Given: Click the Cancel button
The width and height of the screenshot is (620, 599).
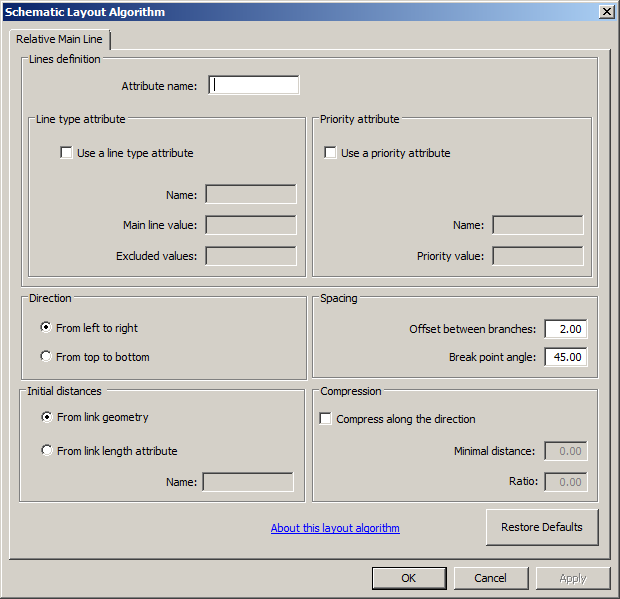Looking at the screenshot, I should point(491,578).
